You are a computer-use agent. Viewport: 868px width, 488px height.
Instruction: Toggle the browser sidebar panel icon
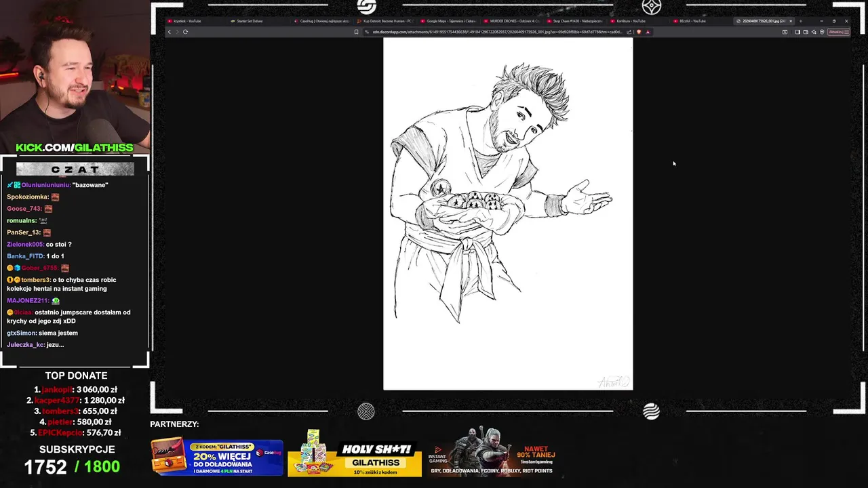(797, 32)
